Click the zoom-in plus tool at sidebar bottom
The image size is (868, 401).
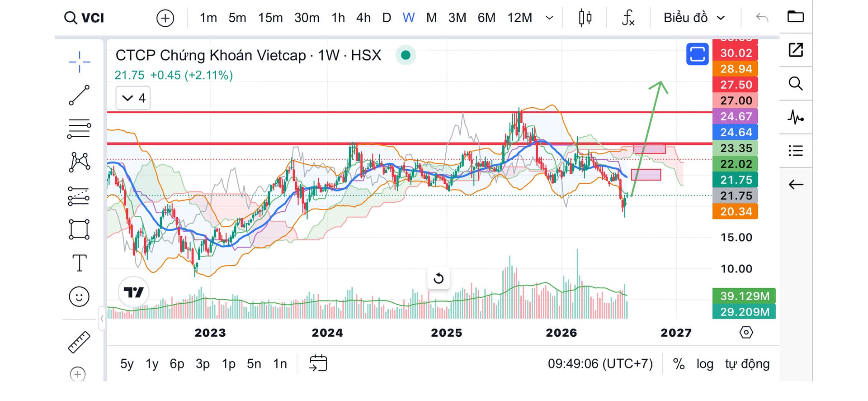tap(78, 374)
